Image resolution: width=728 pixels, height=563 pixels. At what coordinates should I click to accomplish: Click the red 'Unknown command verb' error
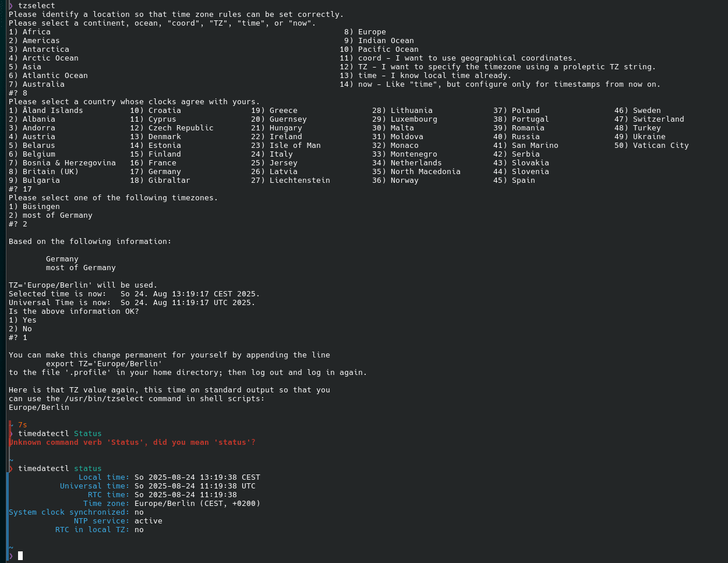pos(132,442)
